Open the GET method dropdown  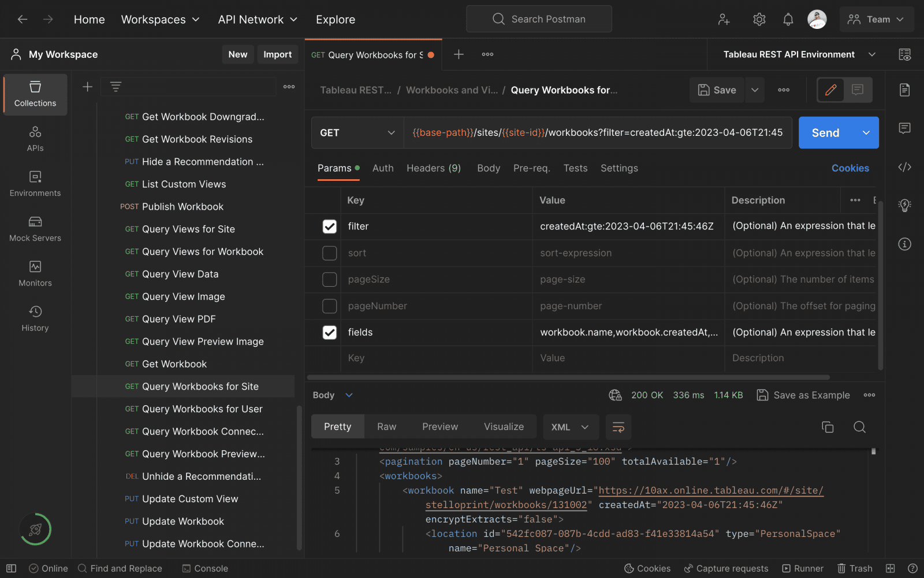[x=357, y=133]
